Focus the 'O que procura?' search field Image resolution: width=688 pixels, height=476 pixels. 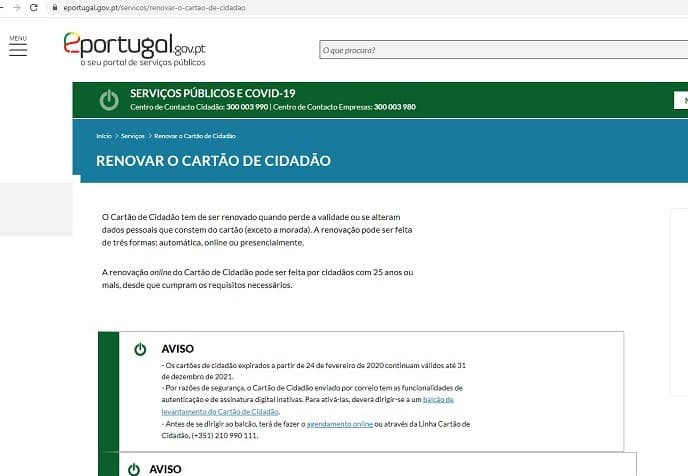[x=503, y=50]
